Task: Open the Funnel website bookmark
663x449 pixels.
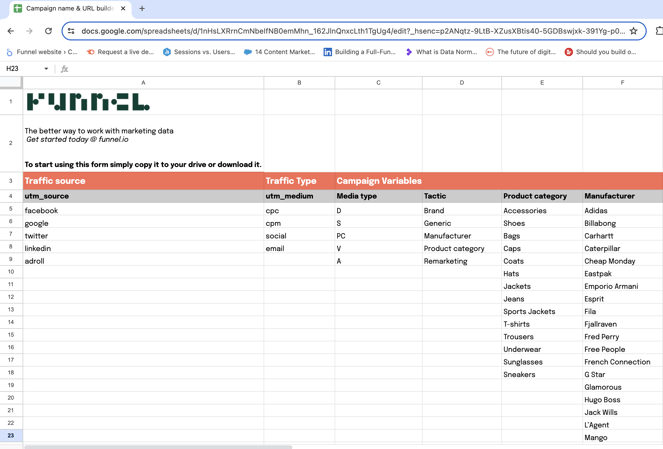Action: [x=41, y=52]
